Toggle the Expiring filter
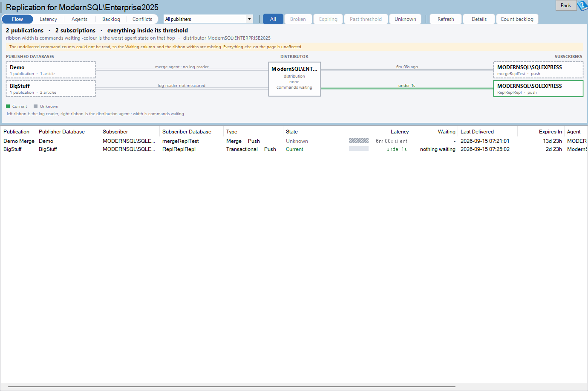The image size is (588, 391). 328,19
